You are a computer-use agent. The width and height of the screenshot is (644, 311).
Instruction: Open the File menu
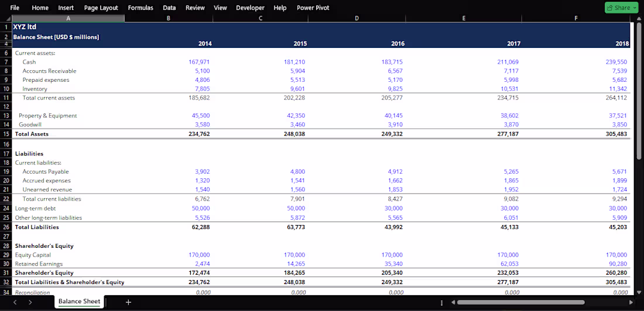click(15, 8)
